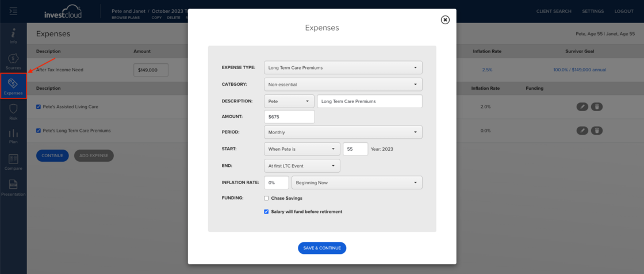Open the Category dropdown showing Non-essential
Viewport: 644px width, 274px height.
tap(343, 85)
